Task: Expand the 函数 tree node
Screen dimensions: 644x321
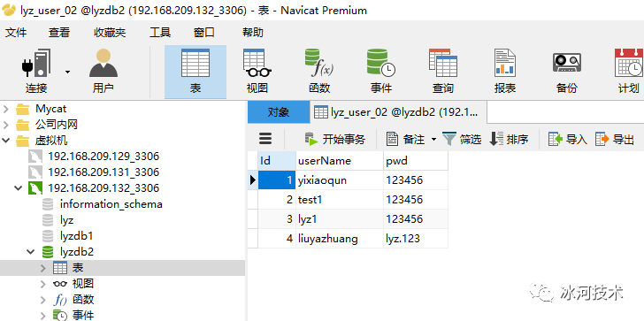Action: (x=43, y=300)
